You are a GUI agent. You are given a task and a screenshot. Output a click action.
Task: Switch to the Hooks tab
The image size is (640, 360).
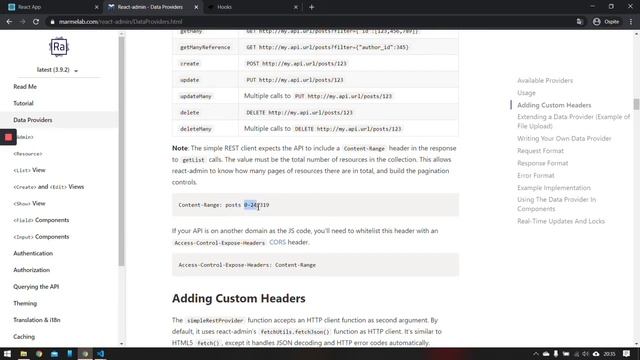253,7
